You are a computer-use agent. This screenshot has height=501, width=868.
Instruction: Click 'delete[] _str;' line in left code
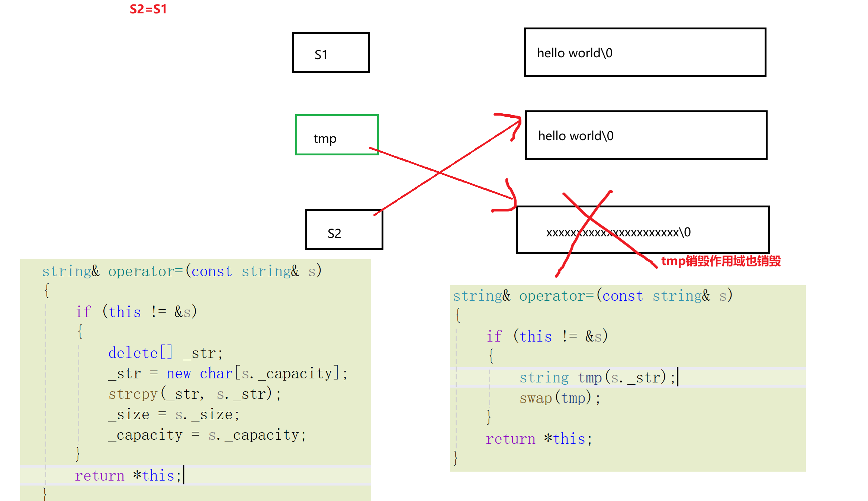pyautogui.click(x=165, y=353)
